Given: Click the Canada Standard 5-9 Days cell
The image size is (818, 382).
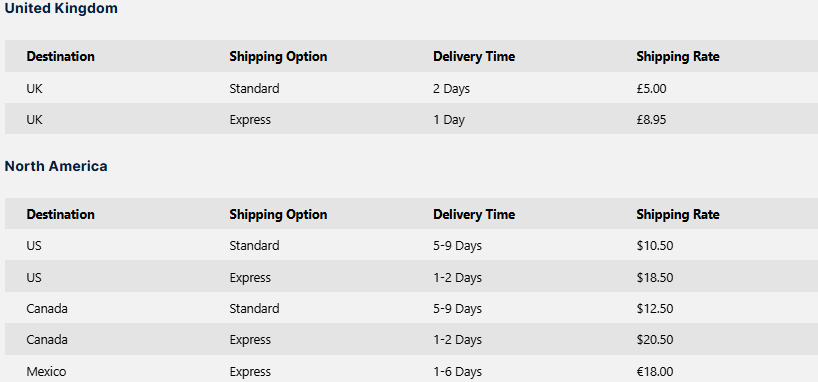Looking at the screenshot, I should 458,308.
